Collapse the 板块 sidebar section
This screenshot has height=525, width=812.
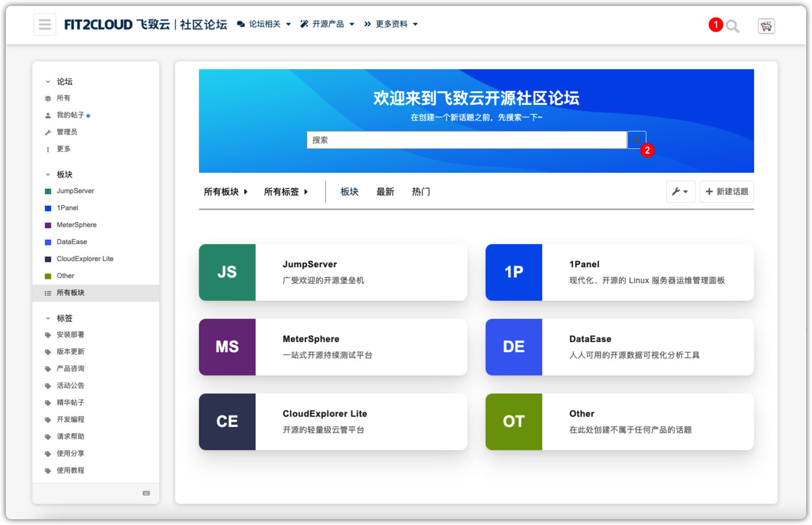pos(48,174)
